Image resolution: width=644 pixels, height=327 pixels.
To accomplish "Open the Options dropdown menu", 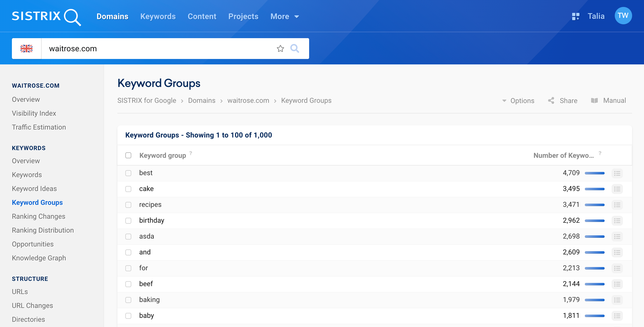I will (519, 100).
